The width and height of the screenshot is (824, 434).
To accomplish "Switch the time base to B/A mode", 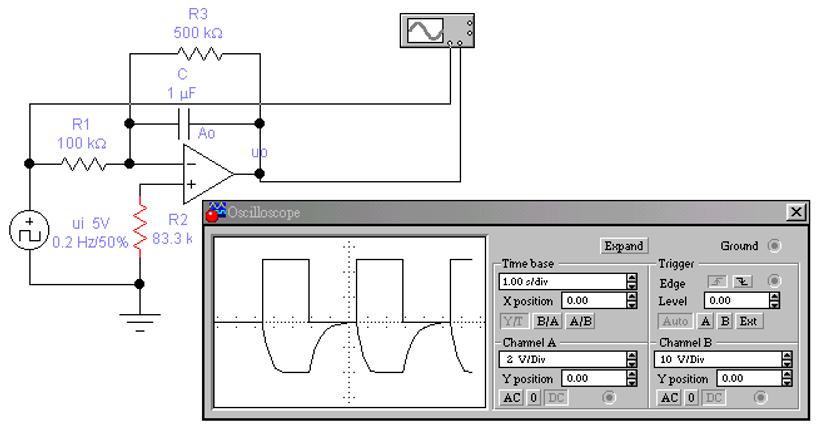I will point(547,321).
